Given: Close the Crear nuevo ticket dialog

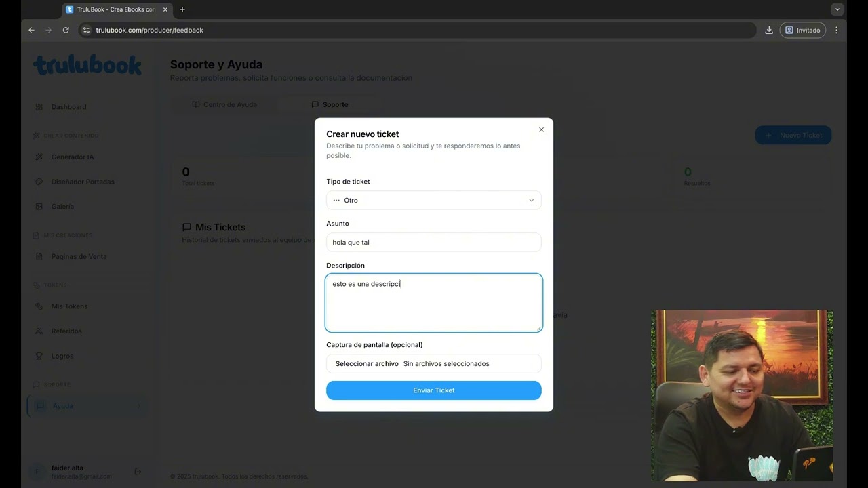Looking at the screenshot, I should pyautogui.click(x=541, y=129).
